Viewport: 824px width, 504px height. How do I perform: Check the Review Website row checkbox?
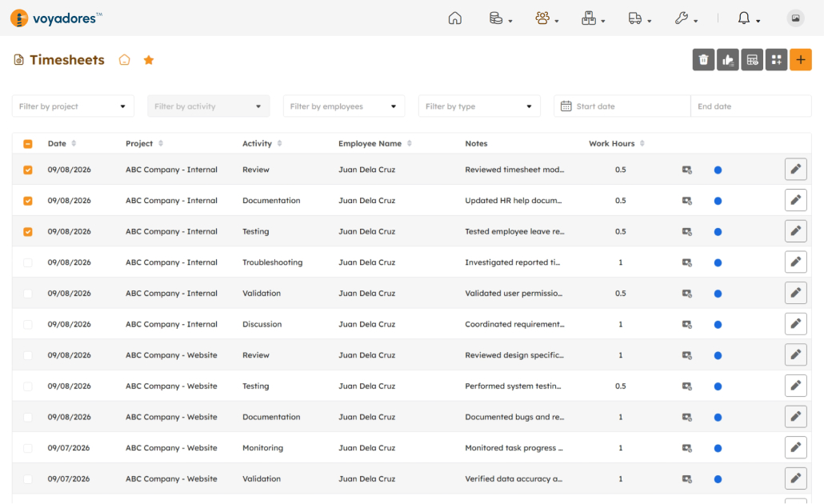point(28,356)
